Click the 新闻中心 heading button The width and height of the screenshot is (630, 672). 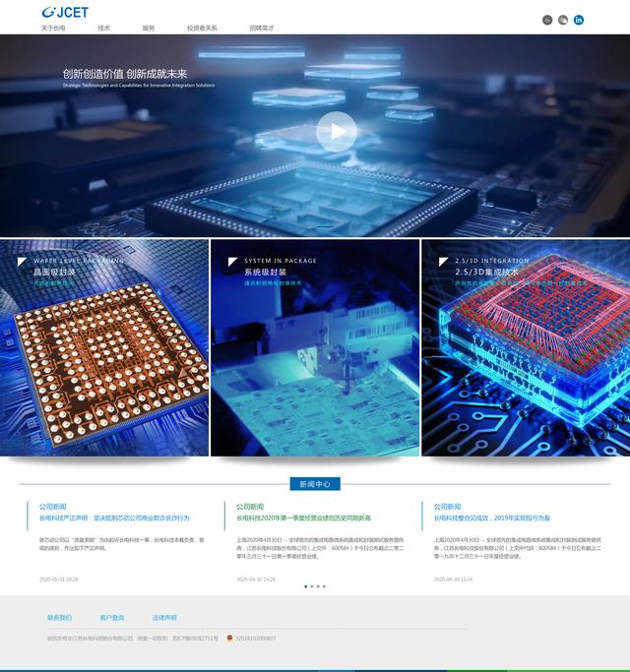click(315, 484)
